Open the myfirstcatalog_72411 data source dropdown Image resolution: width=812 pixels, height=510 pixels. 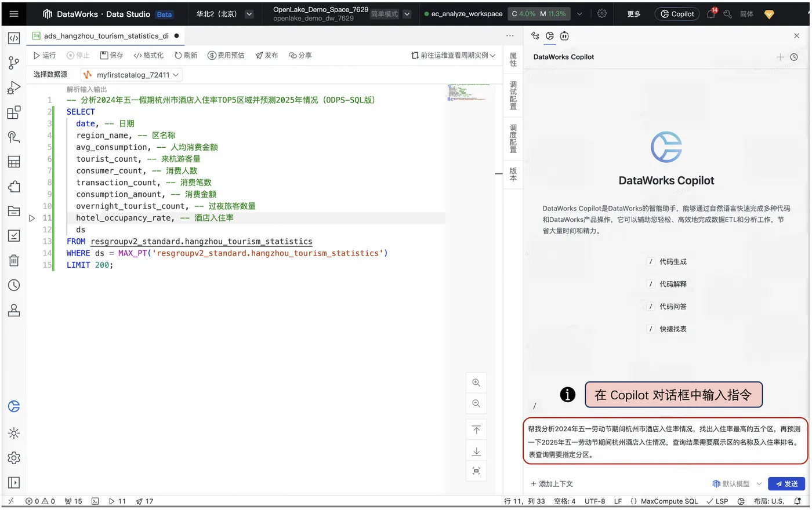coord(132,75)
